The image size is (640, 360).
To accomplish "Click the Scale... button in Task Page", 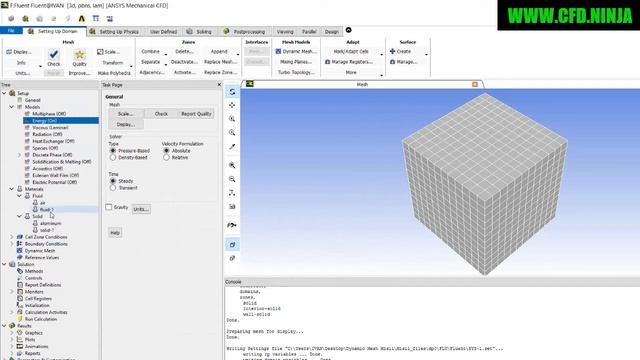I will point(126,114).
